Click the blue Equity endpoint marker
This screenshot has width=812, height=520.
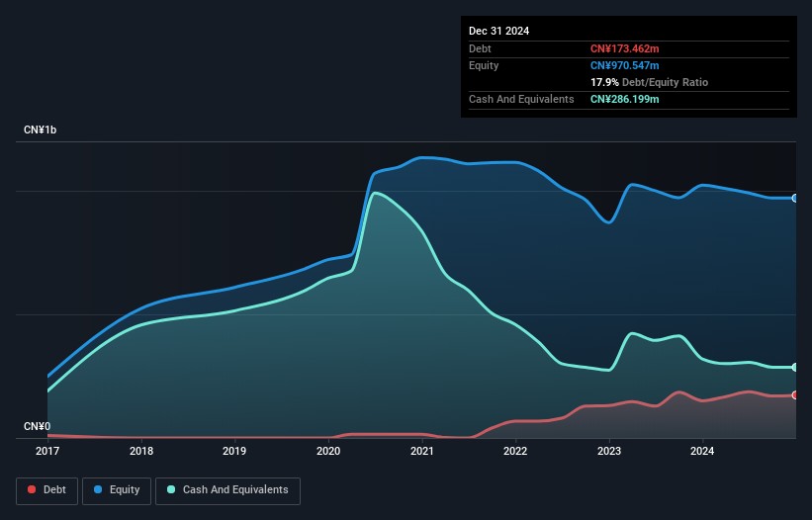[x=795, y=198]
